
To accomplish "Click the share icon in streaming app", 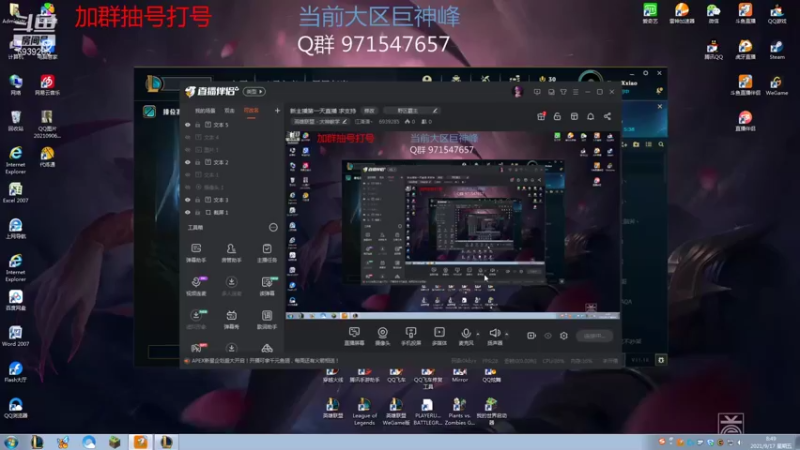I will [607, 116].
